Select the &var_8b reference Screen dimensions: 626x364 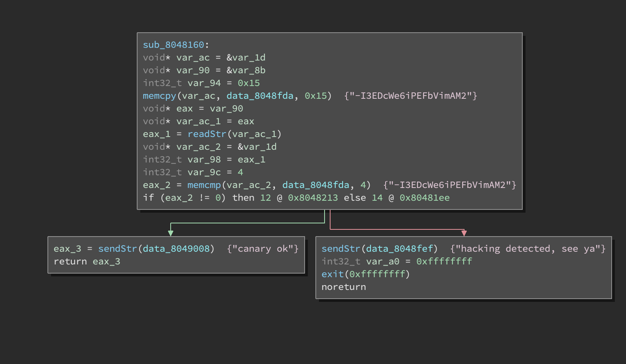pyautogui.click(x=246, y=70)
